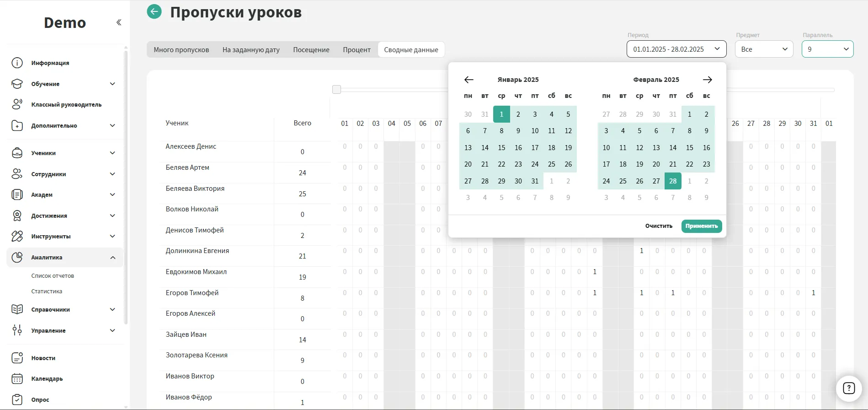Switch to the Много пропусков tab
Screen dimensions: 868x410
181,49
